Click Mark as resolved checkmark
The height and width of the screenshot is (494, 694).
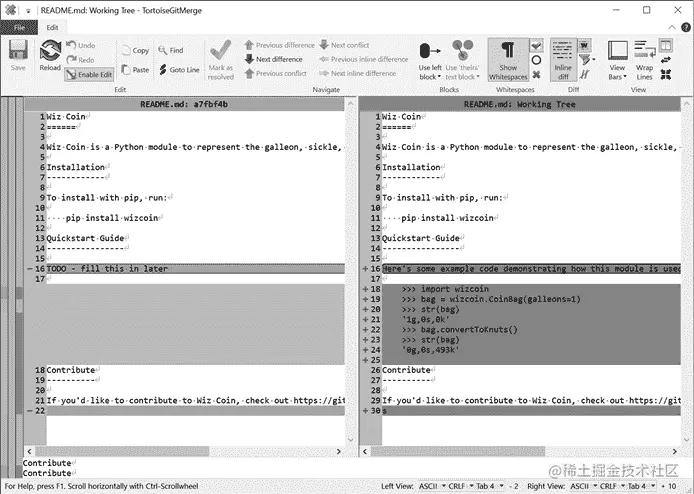tap(220, 50)
